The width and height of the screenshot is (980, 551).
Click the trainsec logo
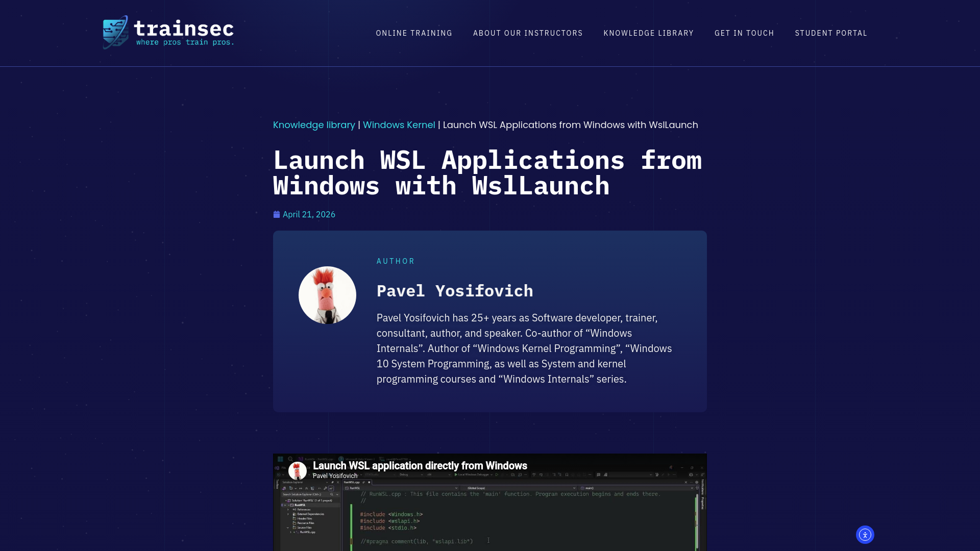pos(168,32)
